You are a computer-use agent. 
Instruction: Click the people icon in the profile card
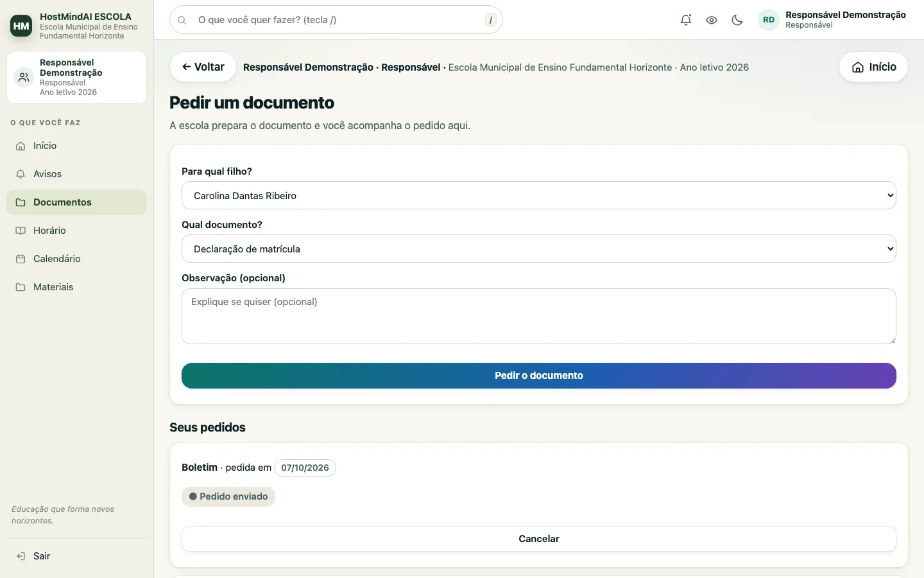24,77
